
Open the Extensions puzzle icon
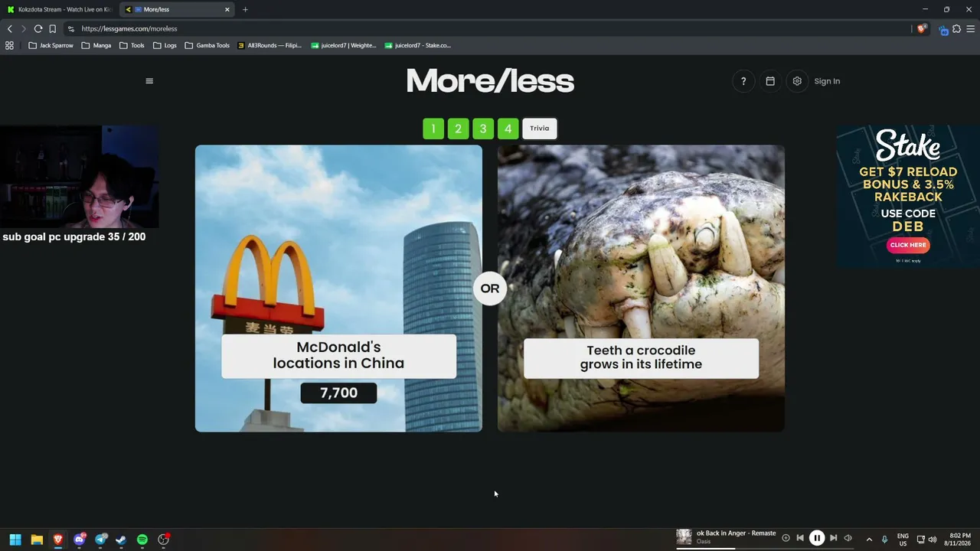point(956,28)
